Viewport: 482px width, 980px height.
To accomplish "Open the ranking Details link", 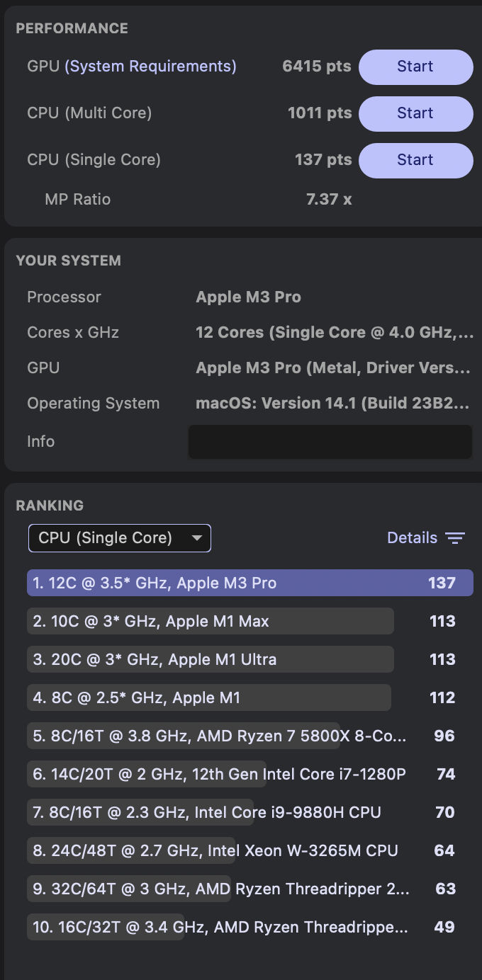I will 412,538.
